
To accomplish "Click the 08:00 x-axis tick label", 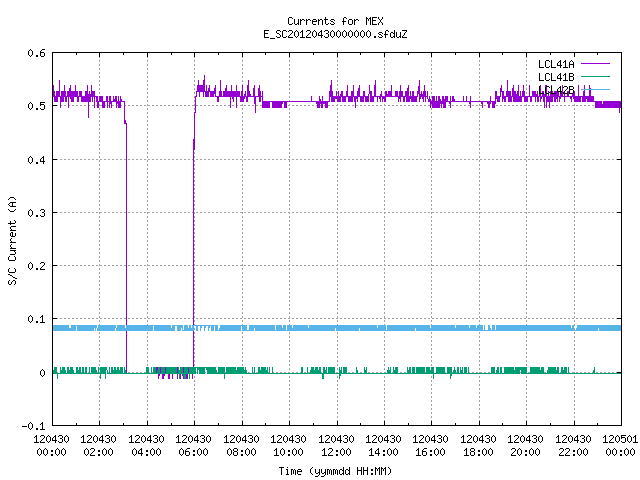I will pyautogui.click(x=241, y=452).
